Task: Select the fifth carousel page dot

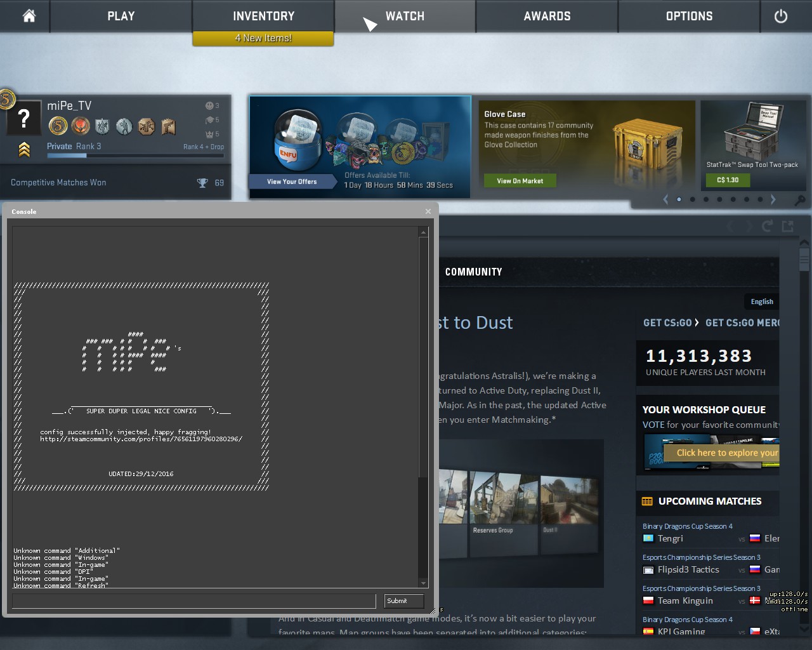Action: 733,199
